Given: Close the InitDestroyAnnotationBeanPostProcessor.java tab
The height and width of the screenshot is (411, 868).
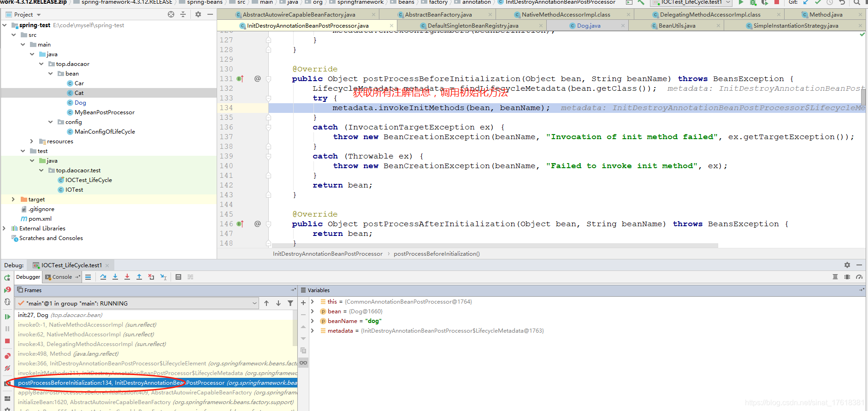Looking at the screenshot, I should (392, 26).
